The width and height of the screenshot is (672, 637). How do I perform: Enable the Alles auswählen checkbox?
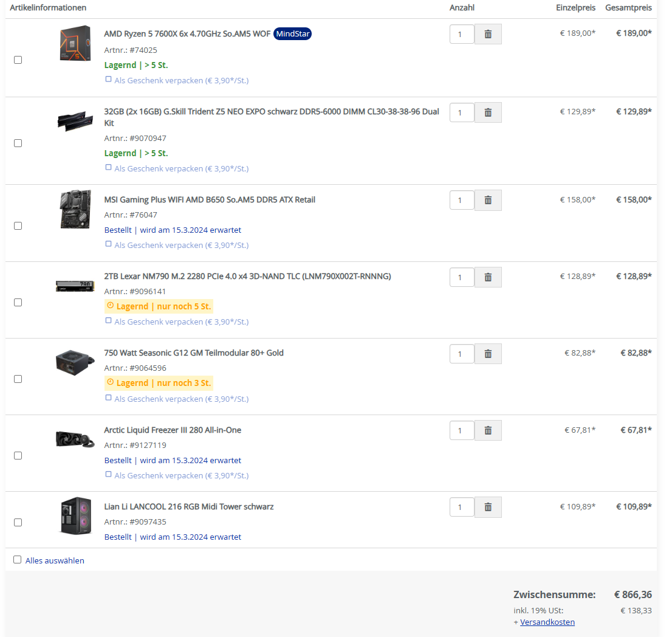(17, 560)
